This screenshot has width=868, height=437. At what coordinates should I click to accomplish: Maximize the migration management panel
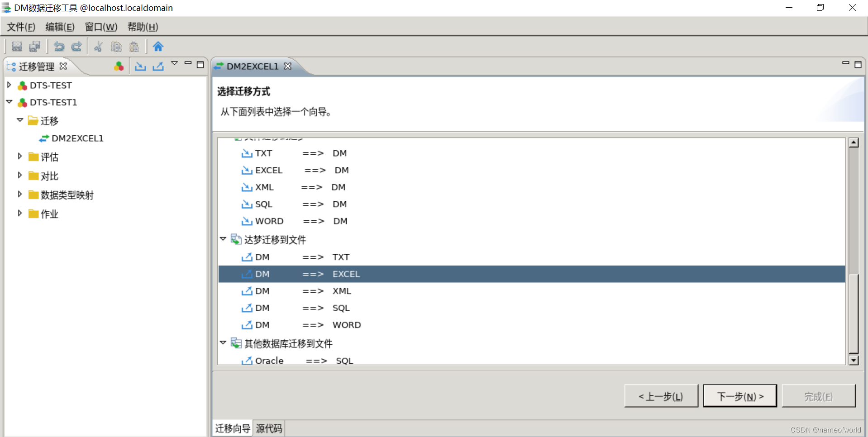point(200,65)
